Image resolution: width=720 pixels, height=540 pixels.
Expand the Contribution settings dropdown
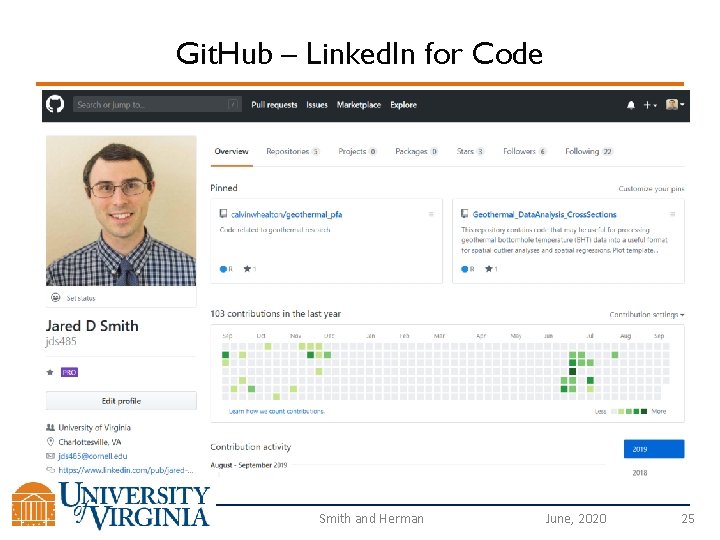tap(647, 315)
